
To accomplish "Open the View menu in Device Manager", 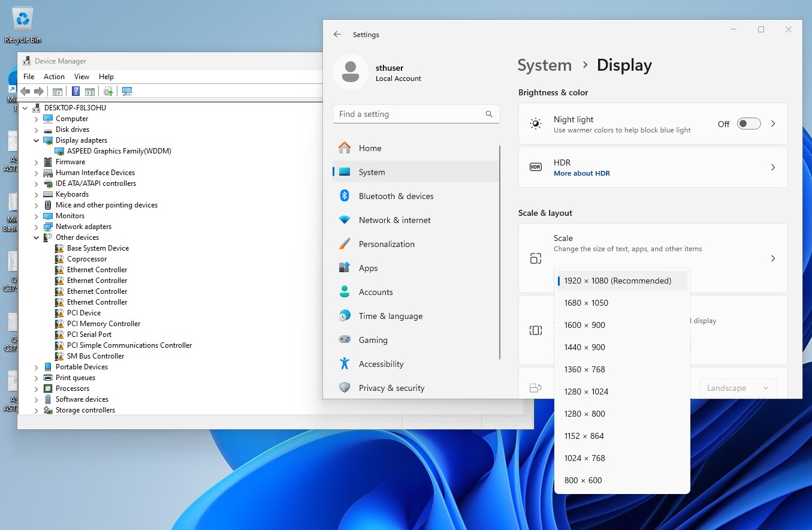I will pyautogui.click(x=81, y=77).
